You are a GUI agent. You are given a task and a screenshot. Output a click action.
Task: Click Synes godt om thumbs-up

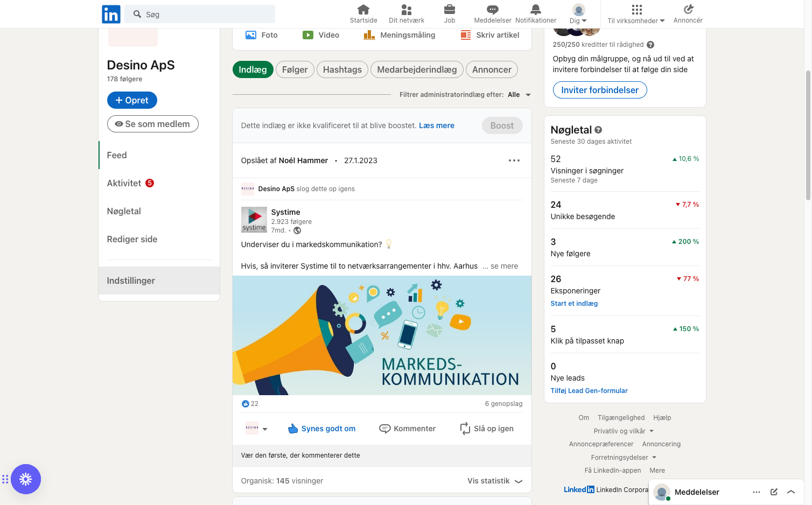tap(322, 429)
